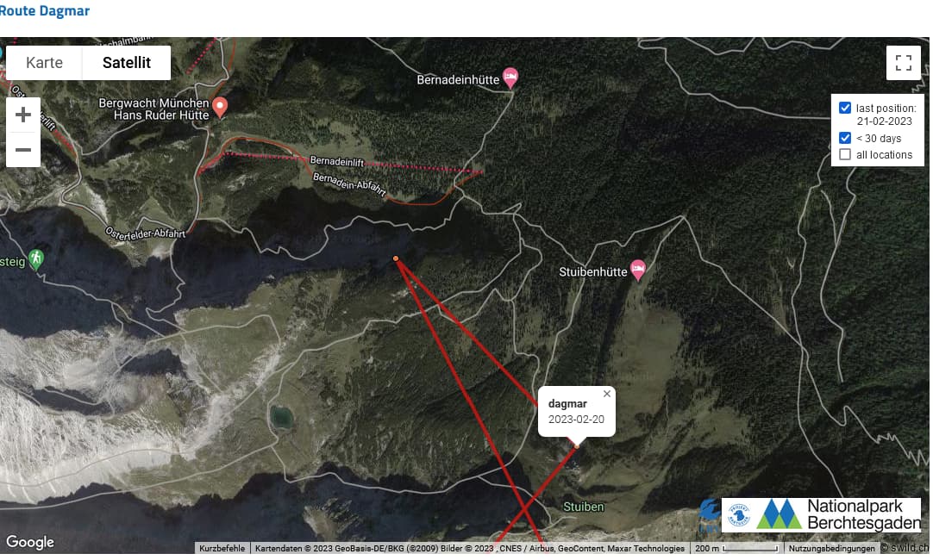The width and height of the screenshot is (933, 560).
Task: Open the Route Dagmar heading link
Action: 45,10
